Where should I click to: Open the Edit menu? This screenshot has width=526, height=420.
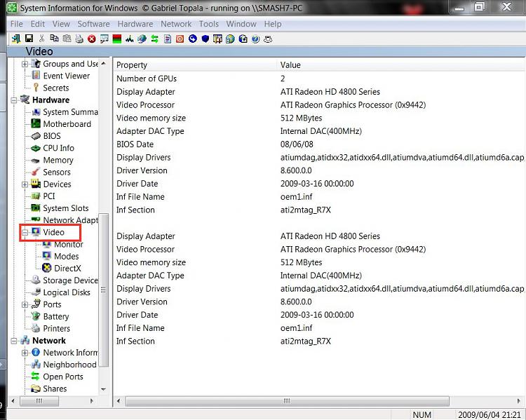coord(38,24)
